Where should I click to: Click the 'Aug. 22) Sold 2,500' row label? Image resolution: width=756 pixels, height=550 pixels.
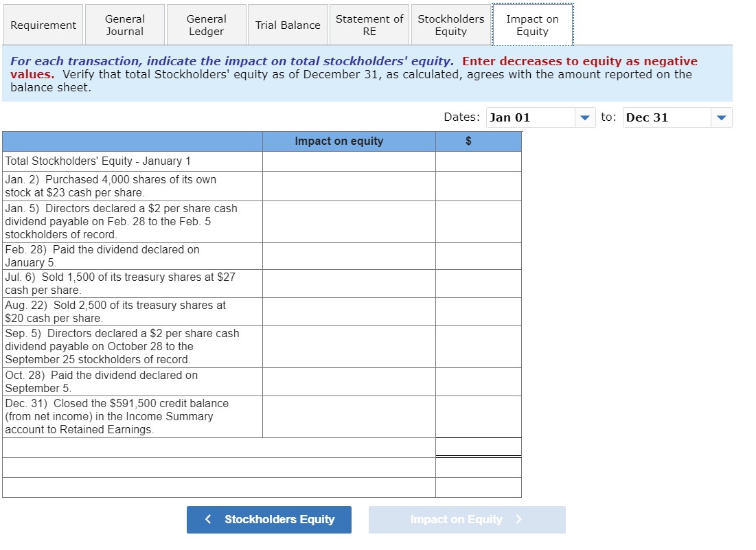click(x=115, y=312)
